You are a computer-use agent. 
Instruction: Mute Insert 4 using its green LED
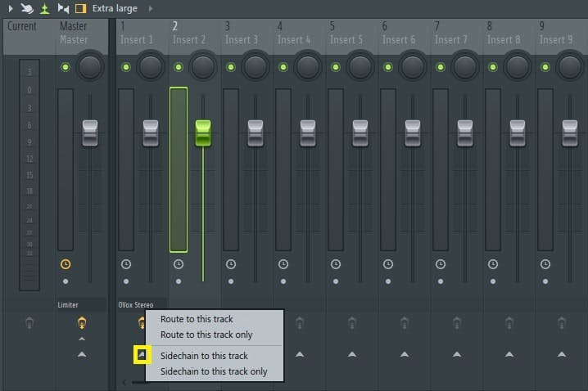pos(283,67)
